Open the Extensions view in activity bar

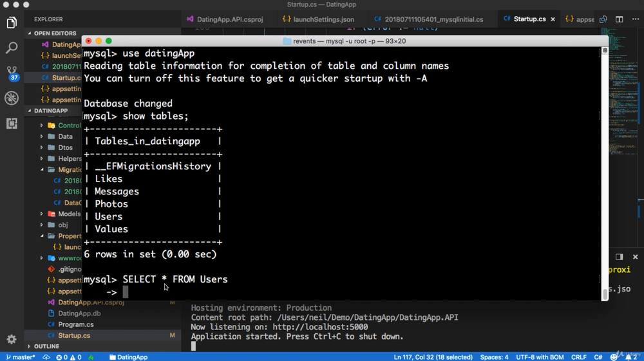[x=12, y=123]
